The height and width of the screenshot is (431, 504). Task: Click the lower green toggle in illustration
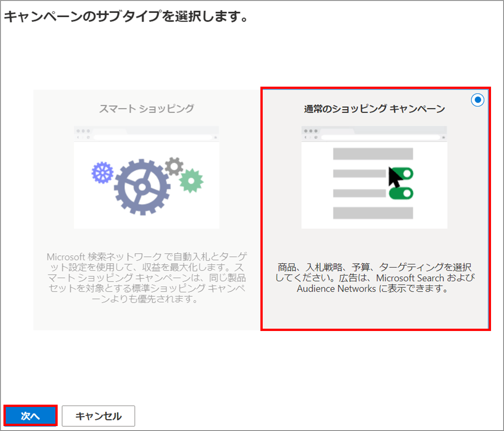(401, 193)
